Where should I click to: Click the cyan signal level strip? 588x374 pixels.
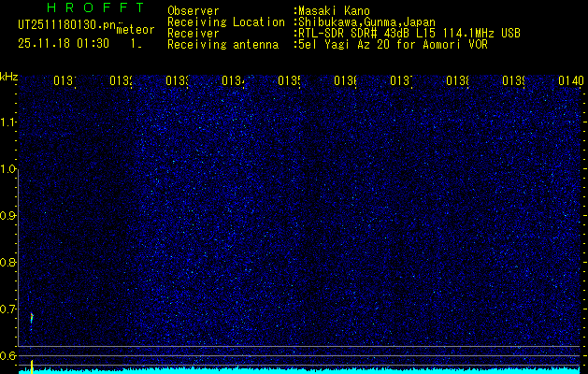point(300,370)
